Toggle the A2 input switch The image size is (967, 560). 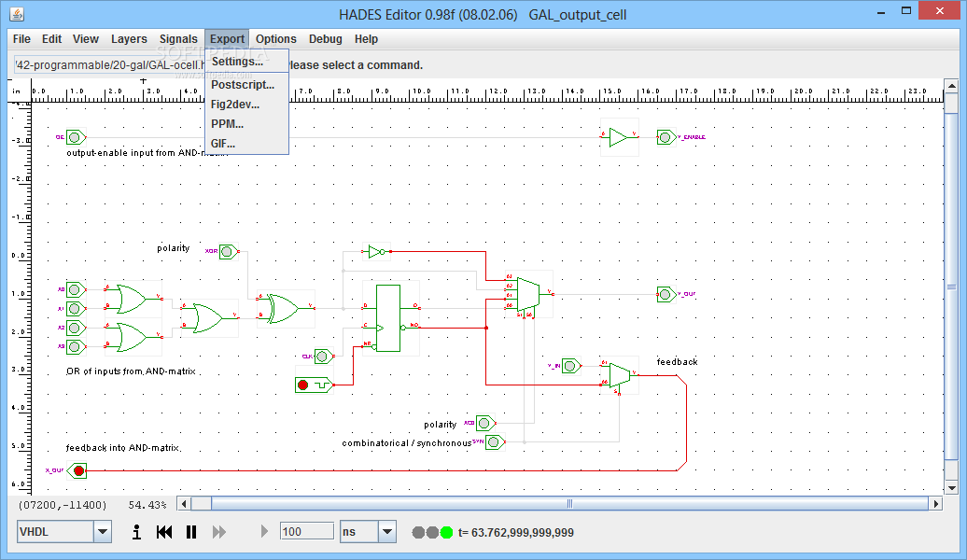tap(76, 328)
